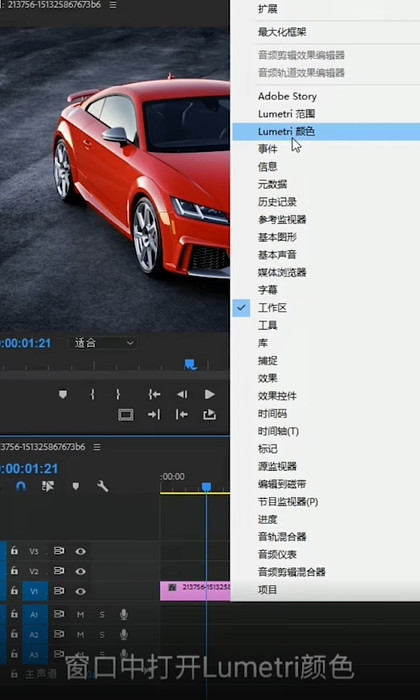
Task: Open the 适合 zoom level dropdown
Action: pos(103,343)
